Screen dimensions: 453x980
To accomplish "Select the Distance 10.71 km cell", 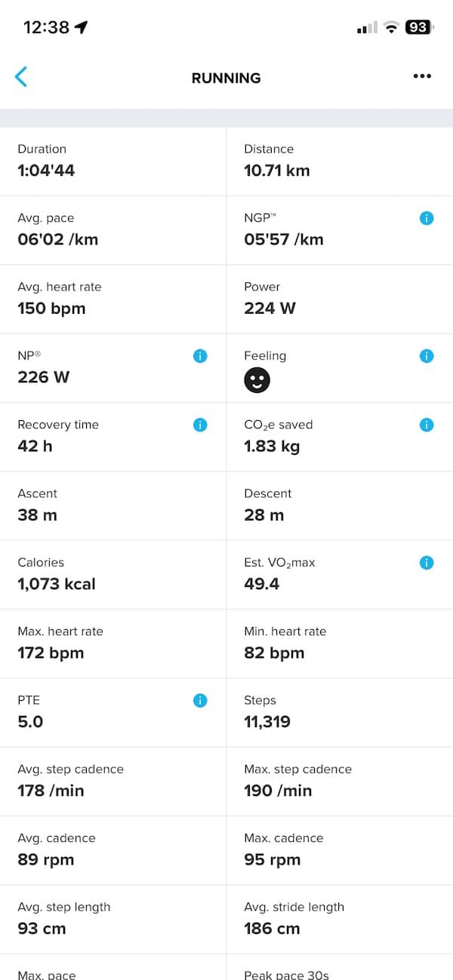I will coord(340,161).
